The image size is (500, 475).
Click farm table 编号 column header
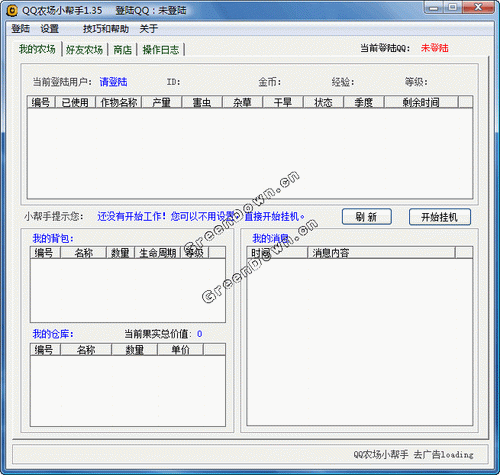(x=41, y=102)
